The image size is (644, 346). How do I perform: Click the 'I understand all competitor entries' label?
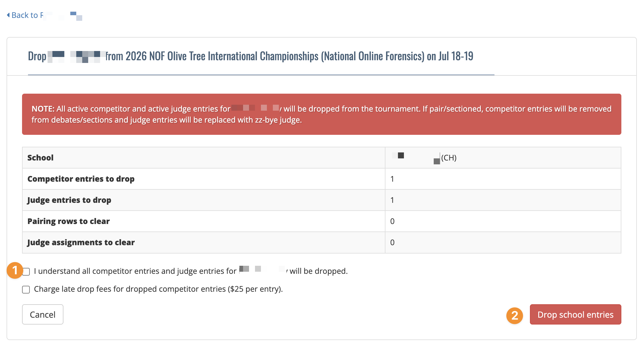(x=191, y=271)
